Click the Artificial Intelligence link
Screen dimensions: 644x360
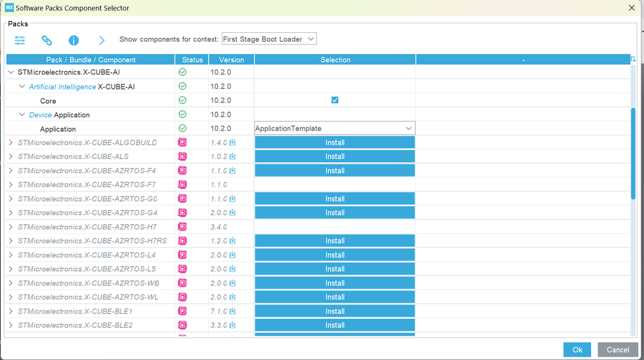63,86
